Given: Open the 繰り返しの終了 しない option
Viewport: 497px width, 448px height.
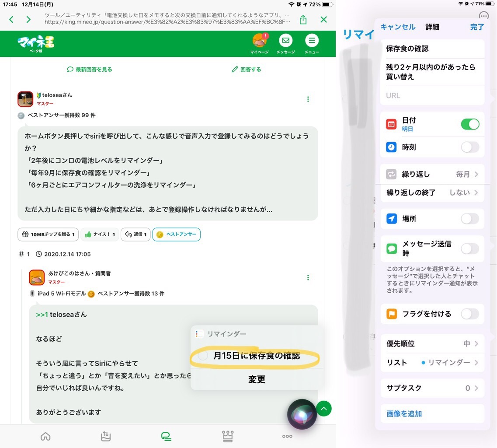Looking at the screenshot, I should [432, 192].
